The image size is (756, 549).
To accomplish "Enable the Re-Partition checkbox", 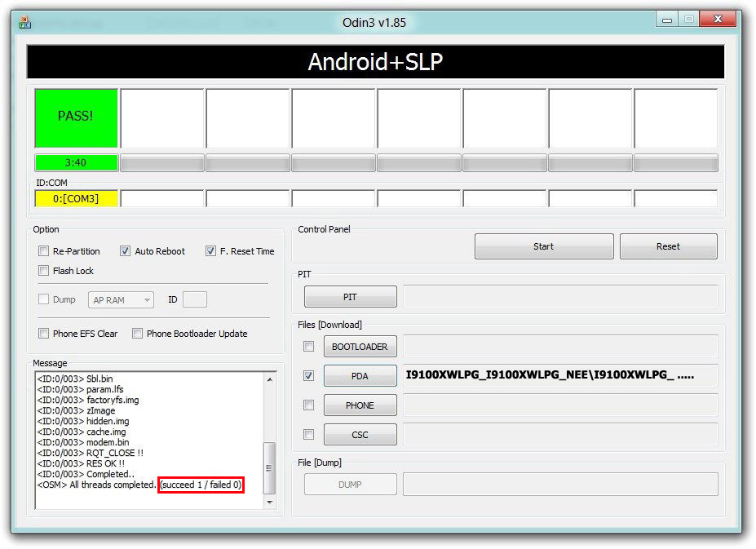I will coord(44,251).
